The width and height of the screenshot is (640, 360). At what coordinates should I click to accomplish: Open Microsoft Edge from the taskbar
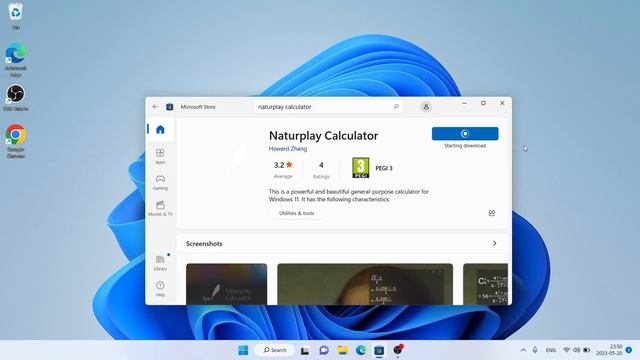point(361,350)
